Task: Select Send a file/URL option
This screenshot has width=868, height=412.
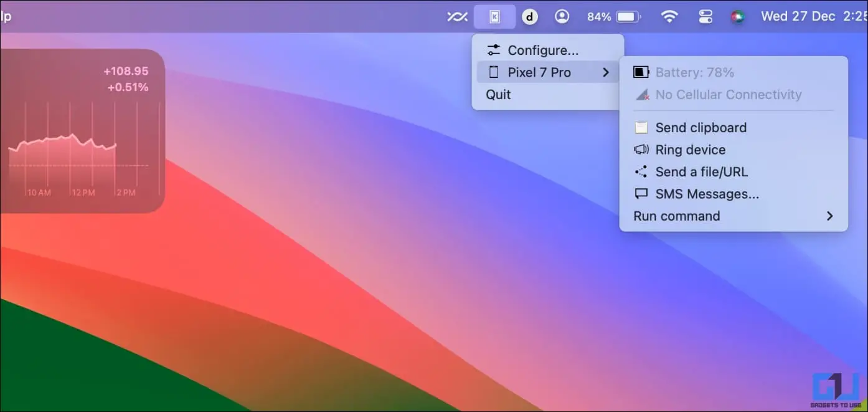Action: [x=701, y=172]
